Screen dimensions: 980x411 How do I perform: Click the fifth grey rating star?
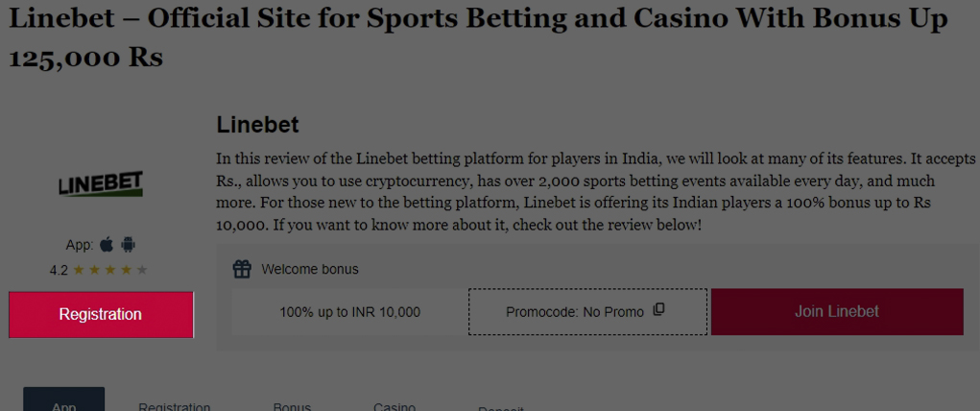coord(142,271)
